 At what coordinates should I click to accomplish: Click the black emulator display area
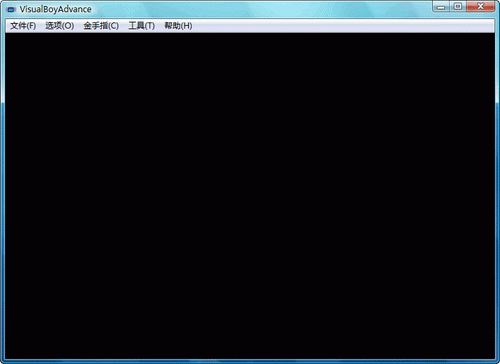[250, 196]
